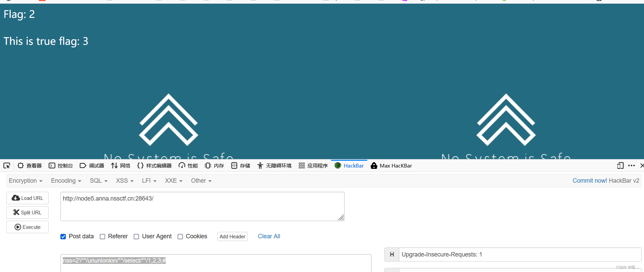
Task: Click the left double-chevron logo on page
Action: pos(168,120)
